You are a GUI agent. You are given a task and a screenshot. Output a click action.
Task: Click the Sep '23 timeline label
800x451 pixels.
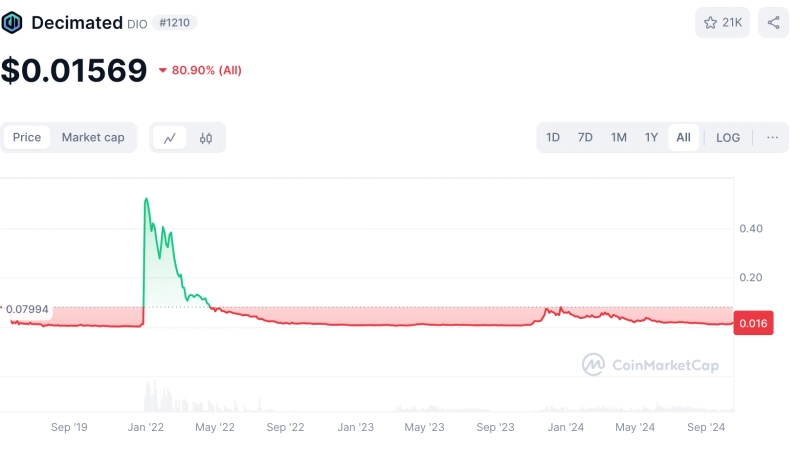pyautogui.click(x=495, y=427)
